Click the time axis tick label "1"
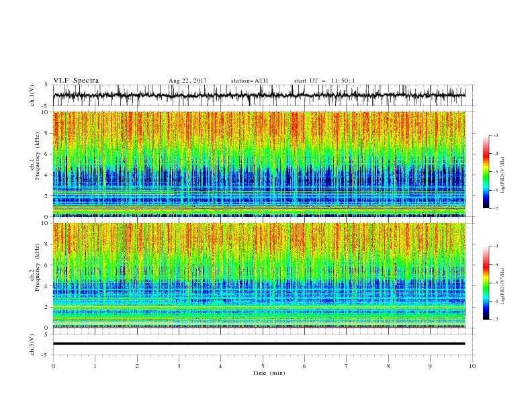Viewport: 532px width, 411px height. click(95, 366)
